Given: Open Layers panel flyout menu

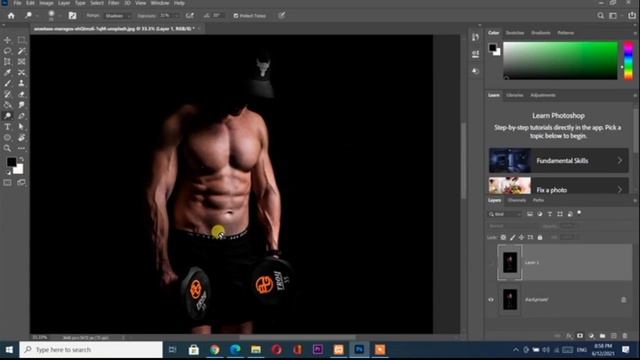Looking at the screenshot, I should pos(635,200).
